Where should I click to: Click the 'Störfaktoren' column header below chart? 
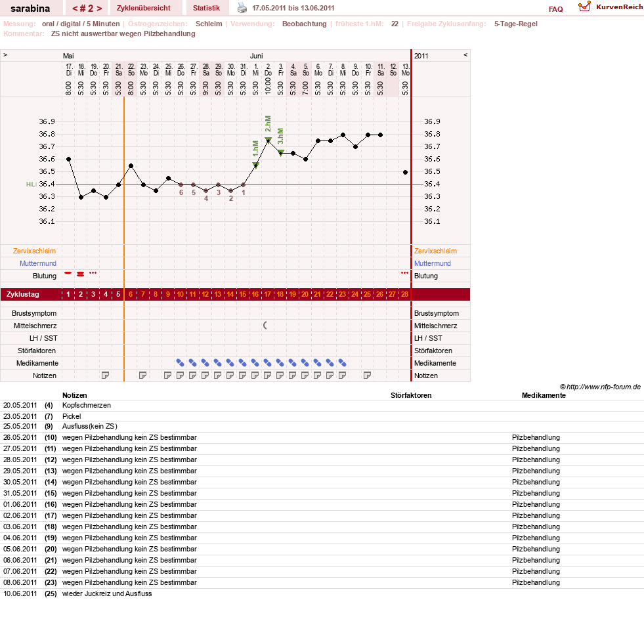tap(411, 395)
